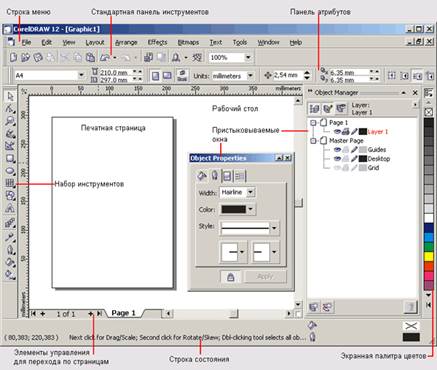The width and height of the screenshot is (437, 370).
Task: Click Show Object Properties button in Object Manager
Action: coord(314,108)
